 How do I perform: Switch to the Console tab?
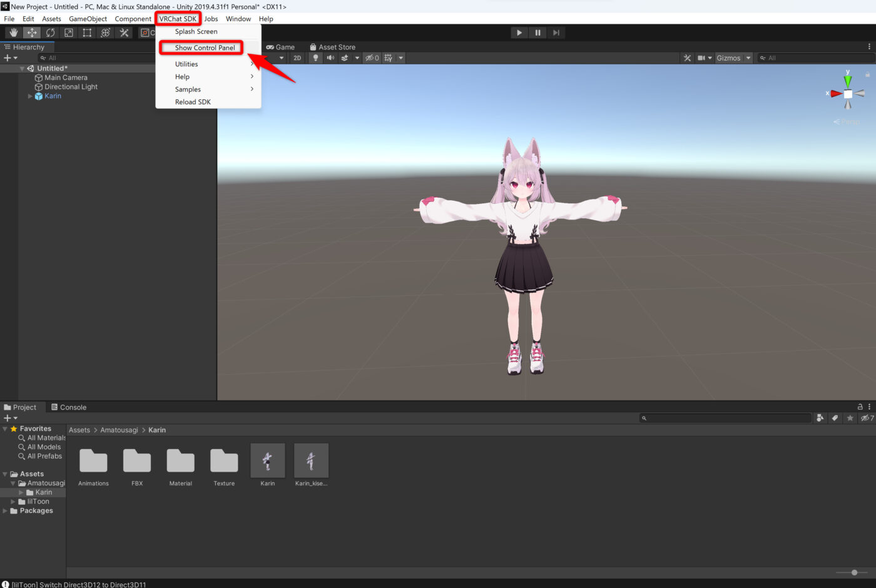coord(69,407)
